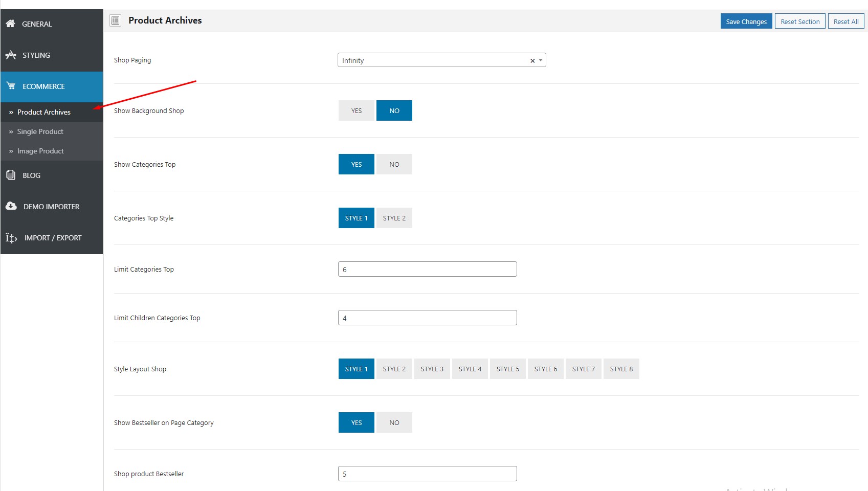868x491 pixels.
Task: Go to Image Product submenu
Action: (x=52, y=151)
